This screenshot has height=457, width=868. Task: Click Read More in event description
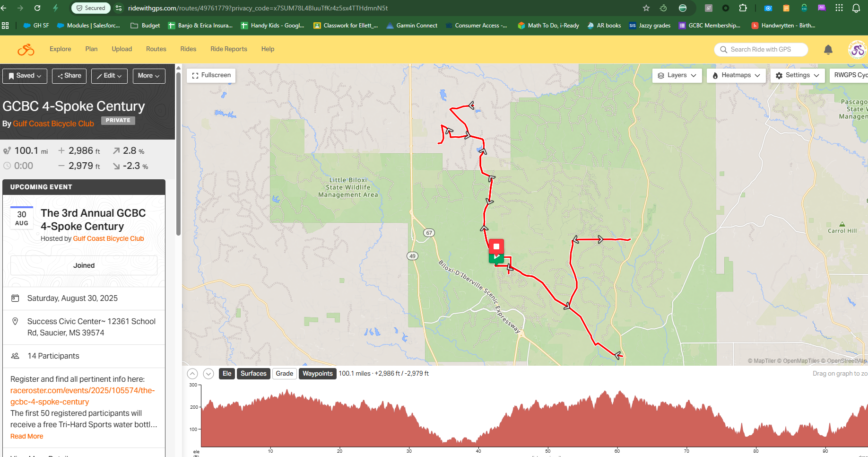[x=26, y=437]
